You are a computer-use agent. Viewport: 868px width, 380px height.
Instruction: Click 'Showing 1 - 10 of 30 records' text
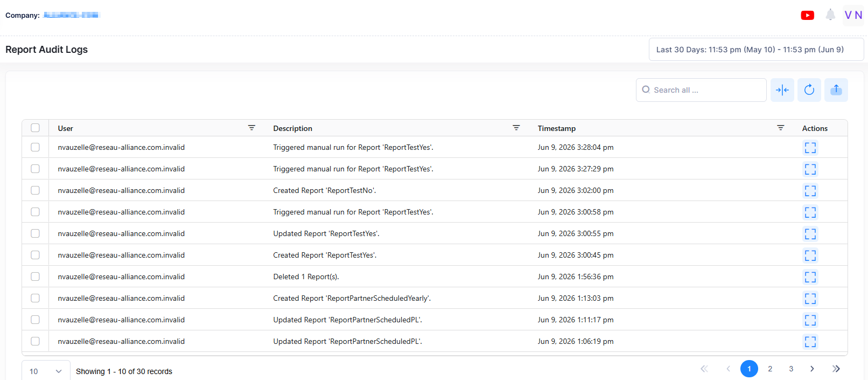124,371
